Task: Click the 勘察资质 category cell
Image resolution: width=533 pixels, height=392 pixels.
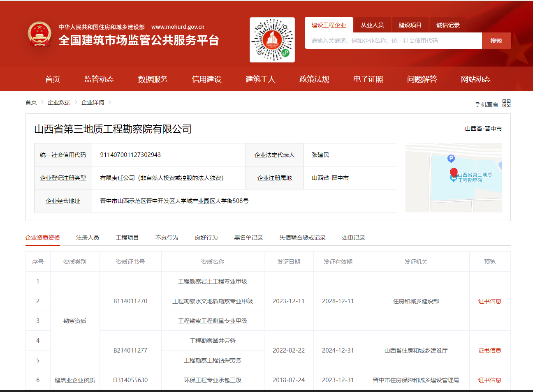Action: (75, 321)
